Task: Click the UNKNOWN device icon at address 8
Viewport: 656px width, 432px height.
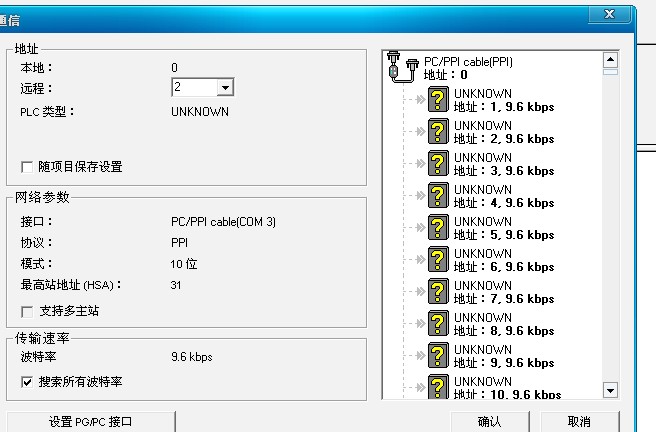Action: click(438, 324)
